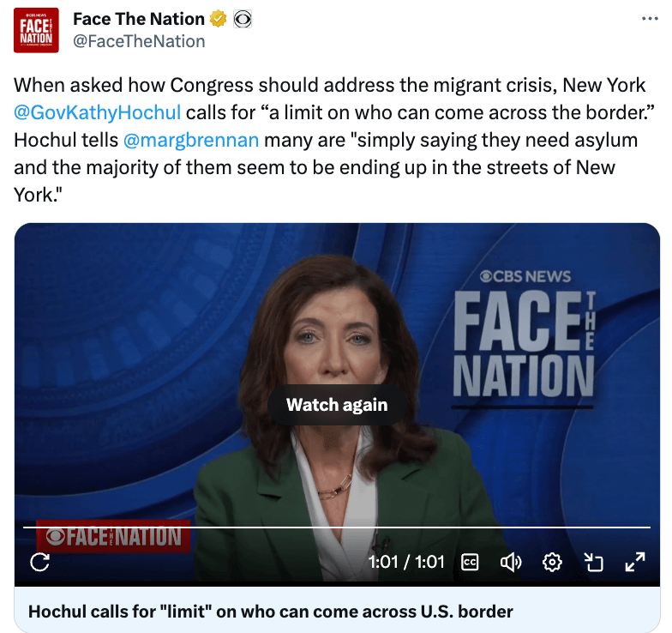This screenshot has width=672, height=633.
Task: Click the Watch again button
Action: pos(337,405)
